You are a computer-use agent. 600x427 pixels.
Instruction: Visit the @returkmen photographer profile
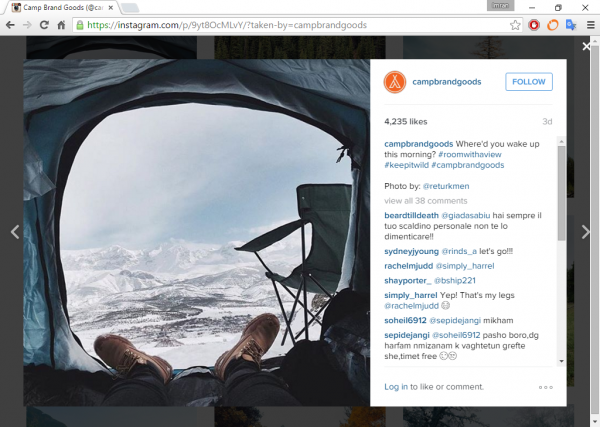[446, 186]
